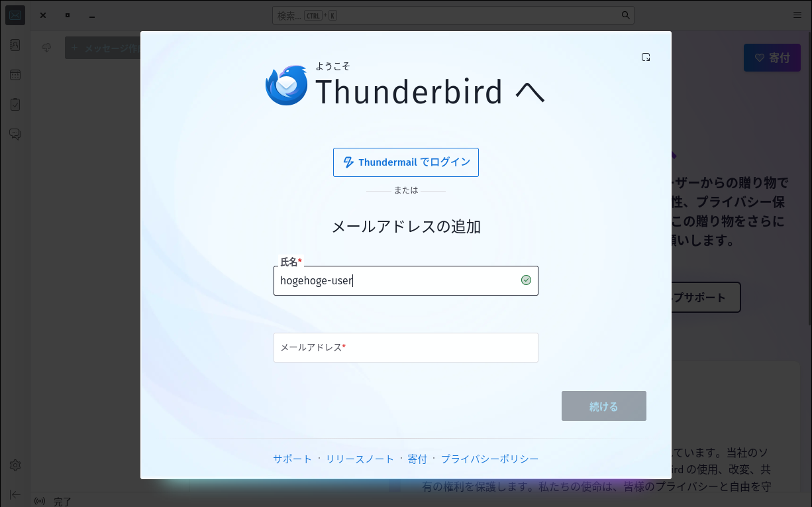Open the サポート link
Viewport: 812px width, 507px height.
pyautogui.click(x=293, y=459)
